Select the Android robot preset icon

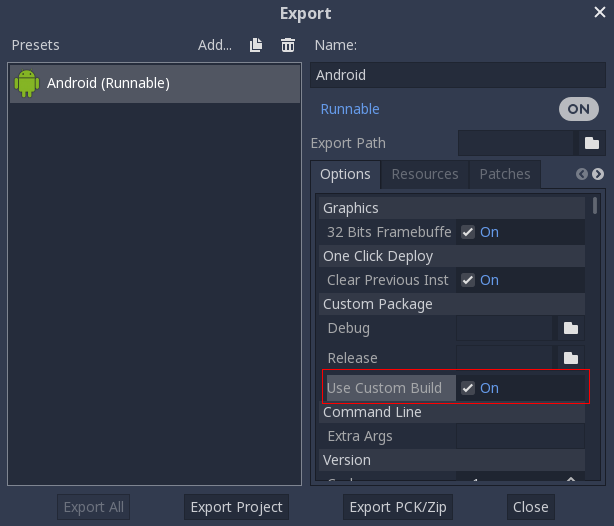click(27, 83)
